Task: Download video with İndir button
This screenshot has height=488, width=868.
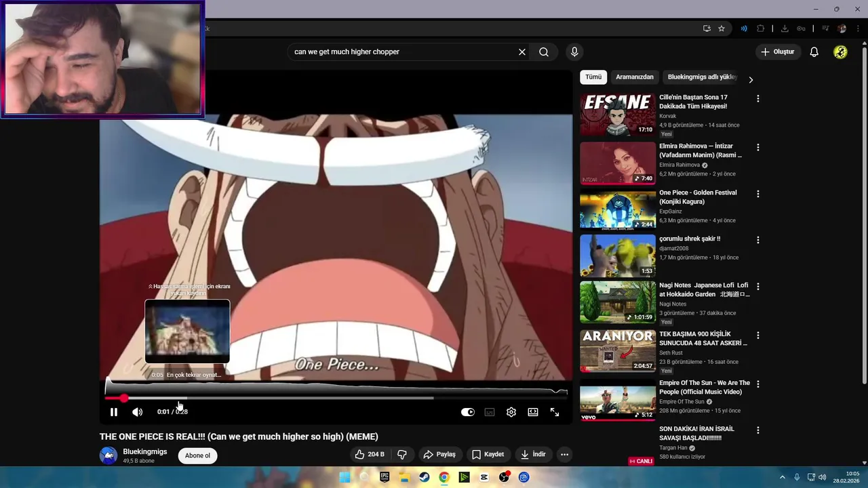Action: (533, 455)
